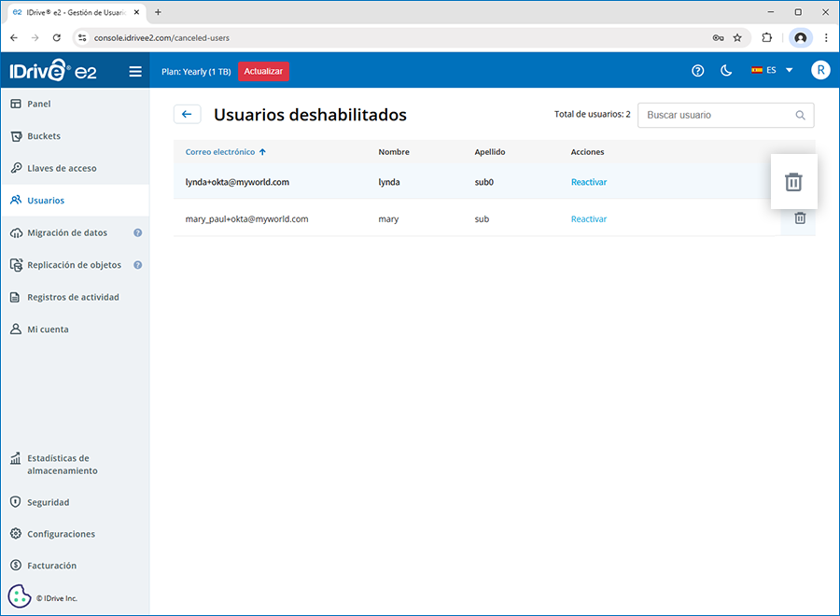
Task: Click the hamburger menu icon in header
Action: tap(135, 71)
